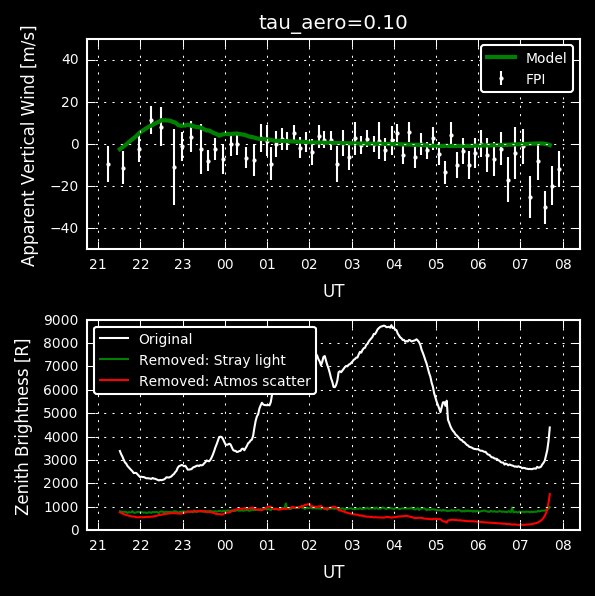Click the UT label under the bottom plot
Image resolution: width=595 pixels, height=596 pixels.
[x=333, y=572]
